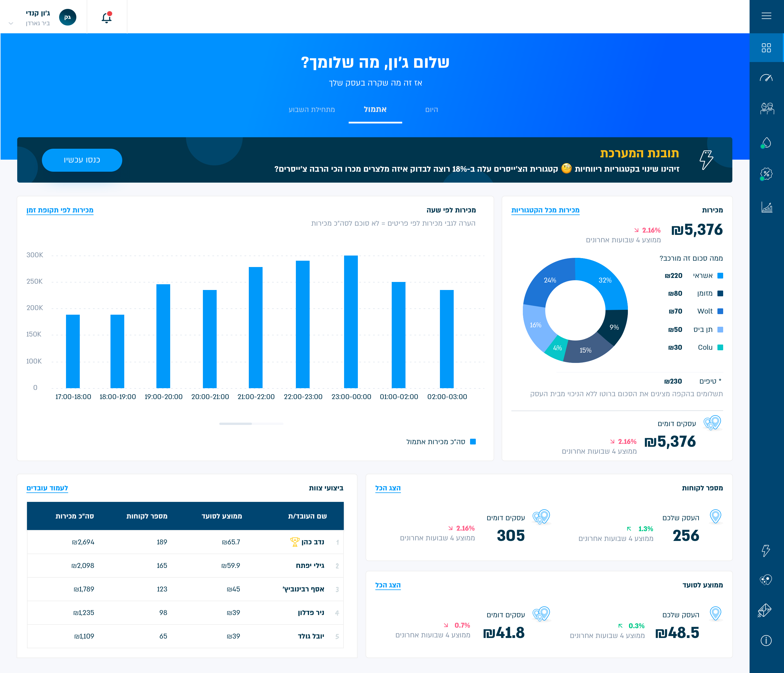The height and width of the screenshot is (673, 784).
Task: Click the Colu legend color swatch
Action: coord(720,347)
